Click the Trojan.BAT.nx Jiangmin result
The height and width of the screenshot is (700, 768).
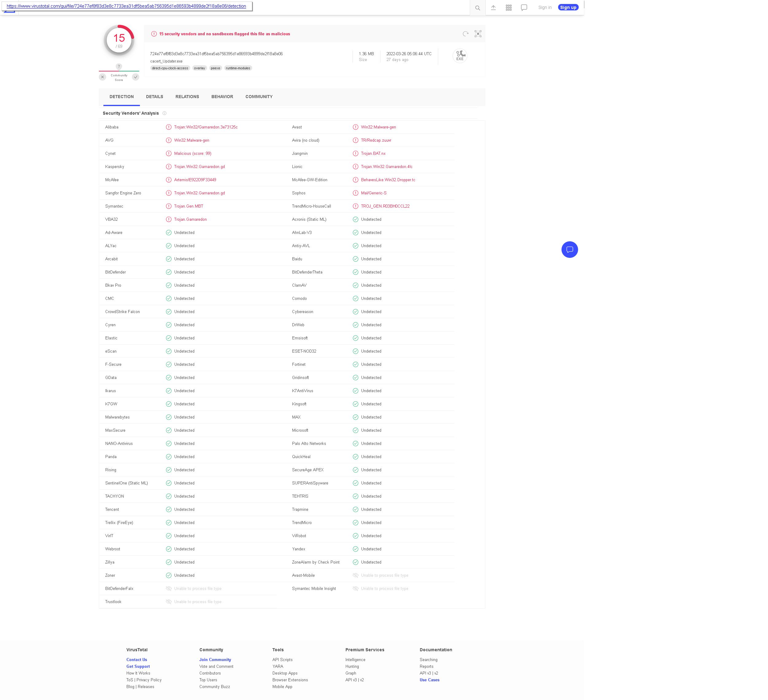click(373, 153)
